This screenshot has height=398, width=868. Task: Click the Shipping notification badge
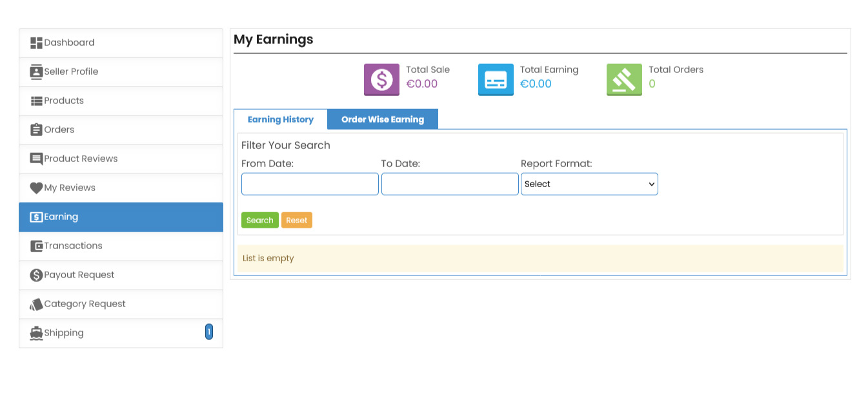209,332
